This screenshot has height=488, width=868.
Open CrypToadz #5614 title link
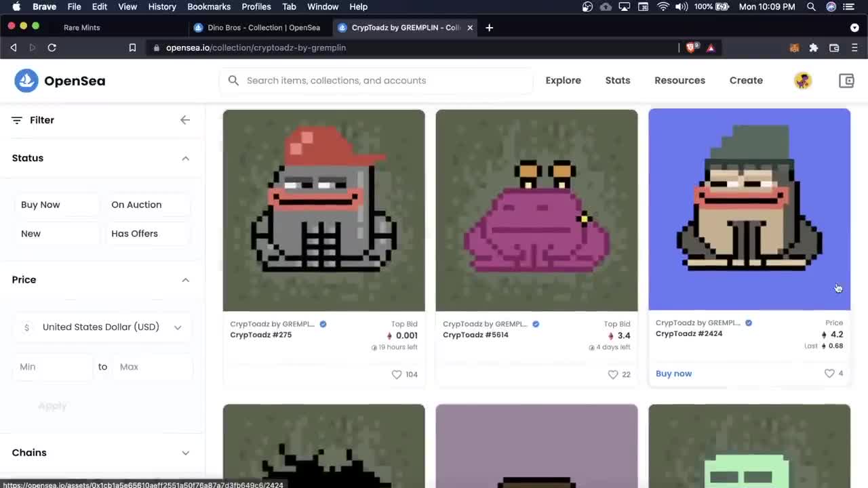point(475,335)
